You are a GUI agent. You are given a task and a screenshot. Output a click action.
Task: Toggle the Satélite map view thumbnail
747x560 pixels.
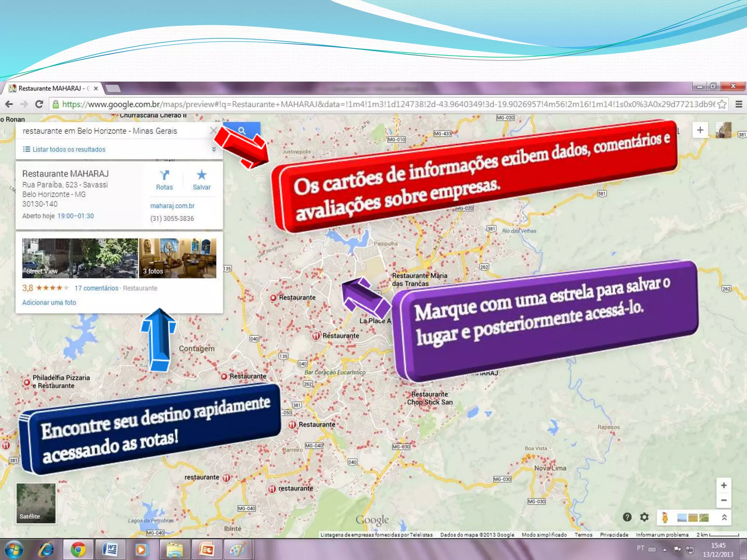[36, 503]
